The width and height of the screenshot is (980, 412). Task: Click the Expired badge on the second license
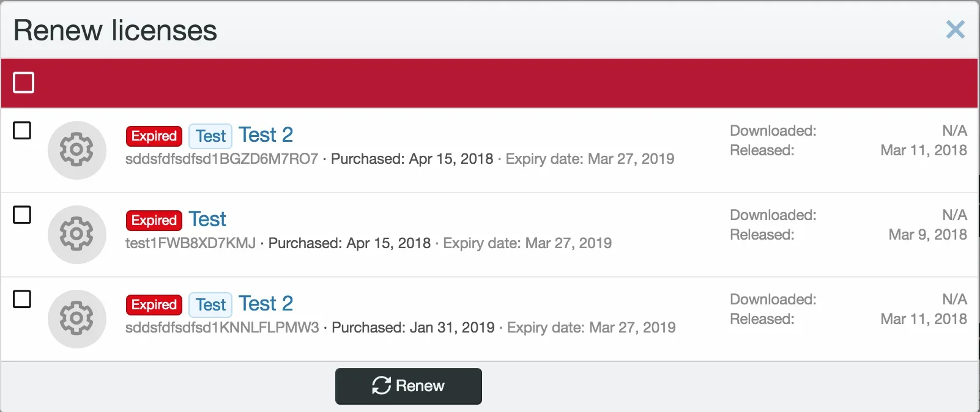(x=154, y=220)
